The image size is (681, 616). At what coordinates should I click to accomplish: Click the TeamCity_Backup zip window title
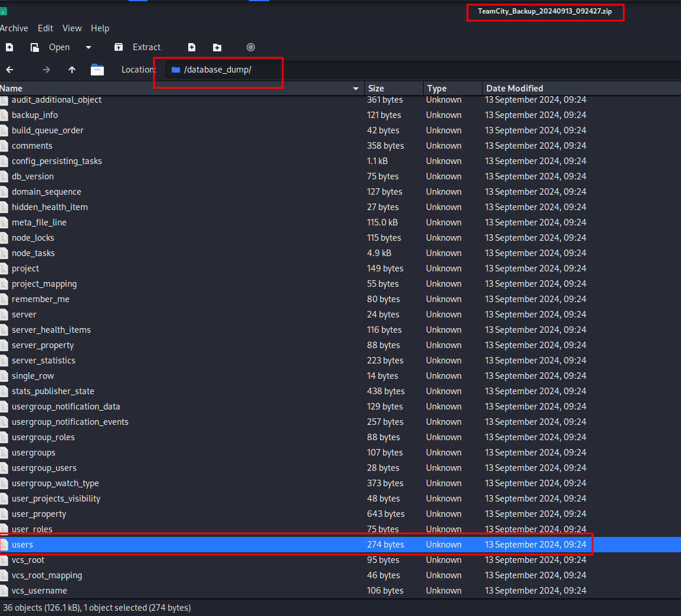[545, 11]
